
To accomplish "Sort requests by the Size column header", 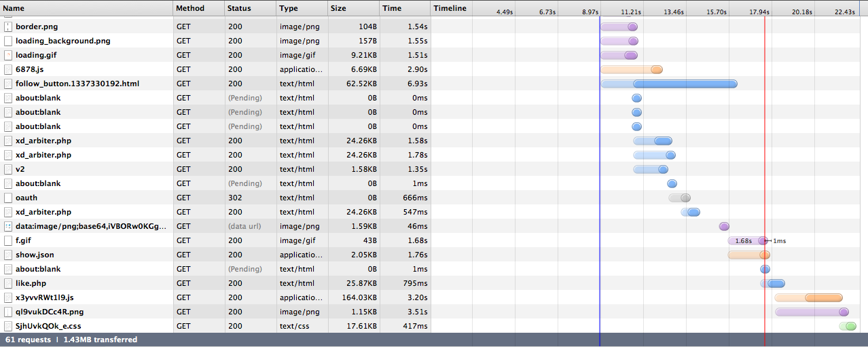I will point(338,8).
